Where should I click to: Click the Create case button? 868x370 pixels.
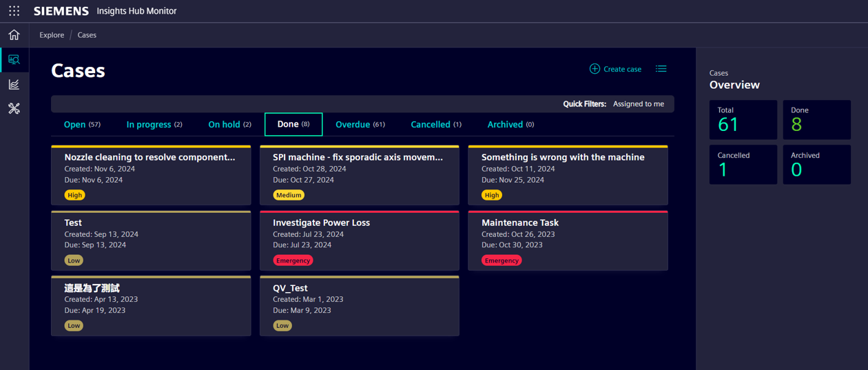622,69
